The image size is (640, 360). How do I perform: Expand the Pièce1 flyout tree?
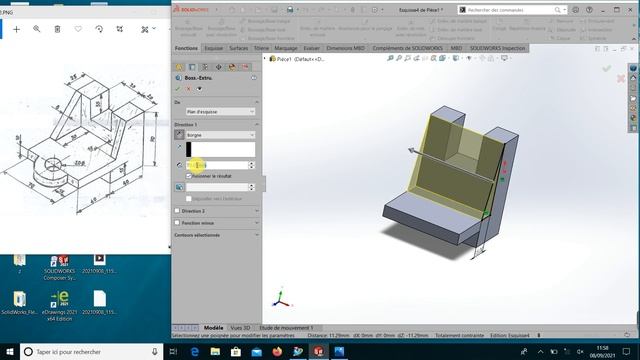click(x=265, y=59)
